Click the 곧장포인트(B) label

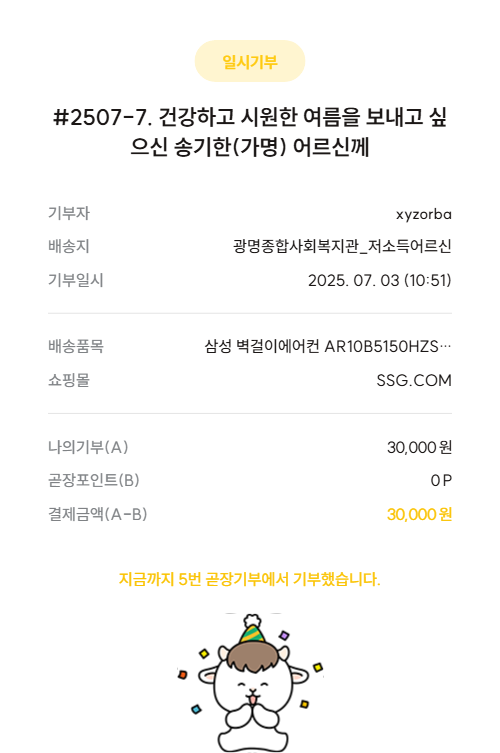(94, 480)
